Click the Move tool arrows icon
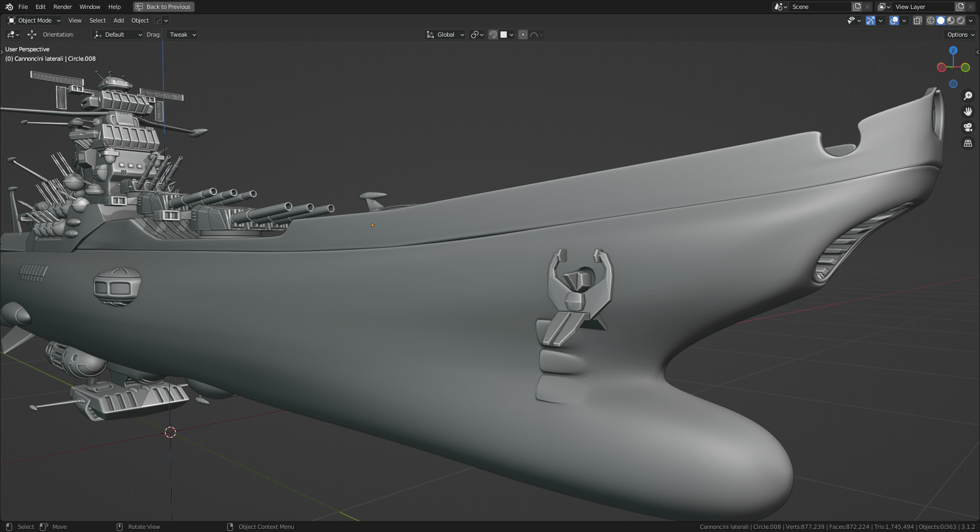 (32, 35)
